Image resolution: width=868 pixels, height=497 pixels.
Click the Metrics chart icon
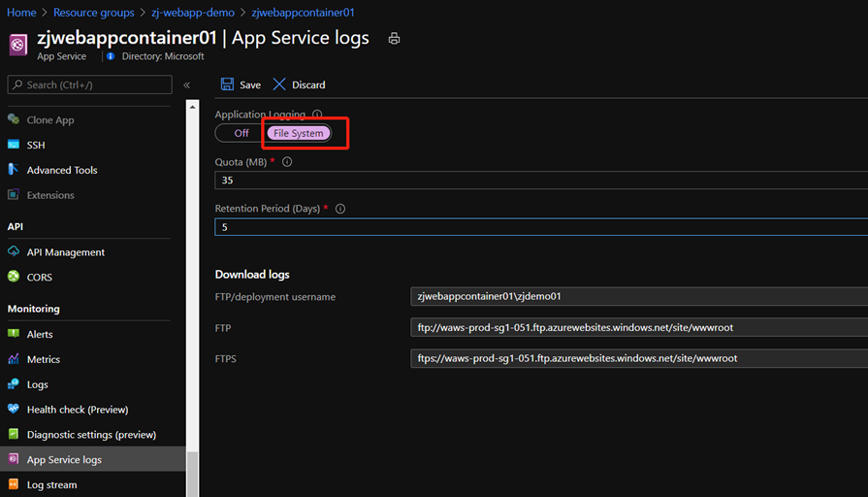(x=14, y=359)
